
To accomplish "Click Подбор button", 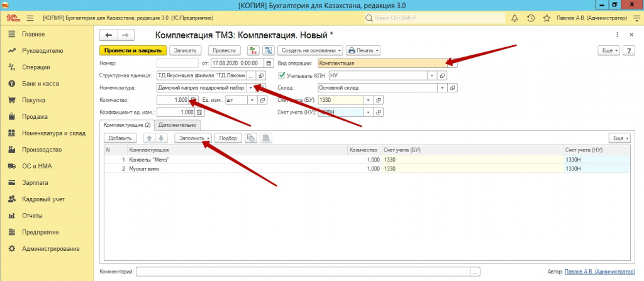I will tap(228, 138).
